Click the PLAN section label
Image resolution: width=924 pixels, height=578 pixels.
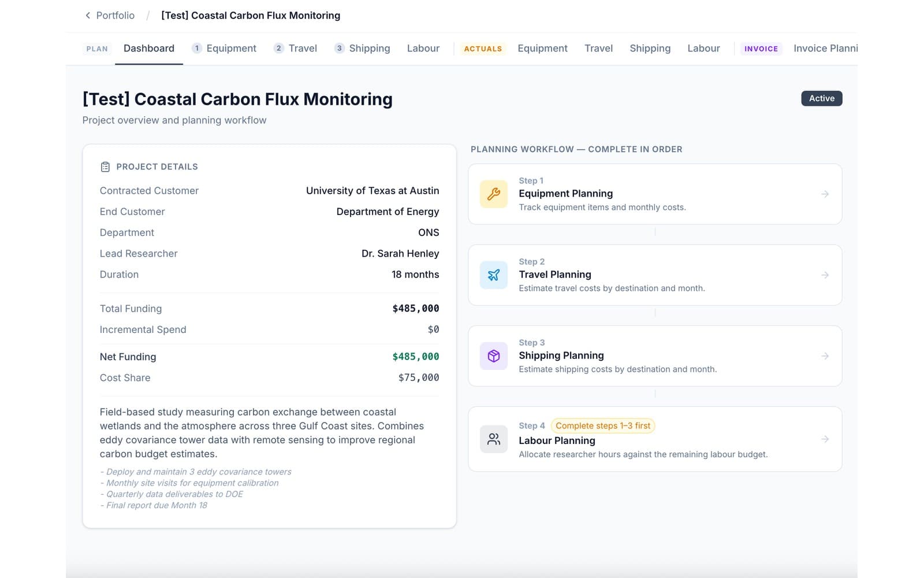(97, 49)
